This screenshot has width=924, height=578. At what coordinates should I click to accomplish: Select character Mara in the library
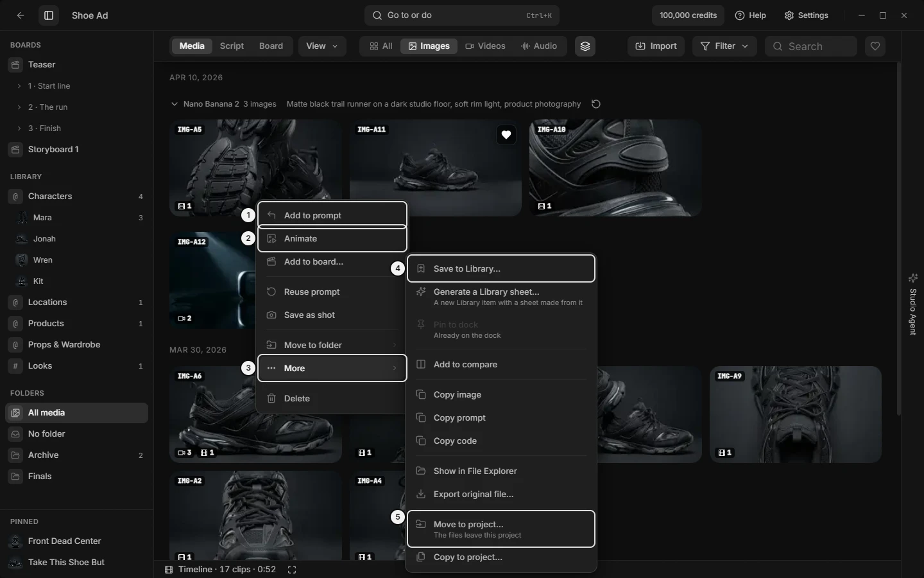click(x=77, y=218)
